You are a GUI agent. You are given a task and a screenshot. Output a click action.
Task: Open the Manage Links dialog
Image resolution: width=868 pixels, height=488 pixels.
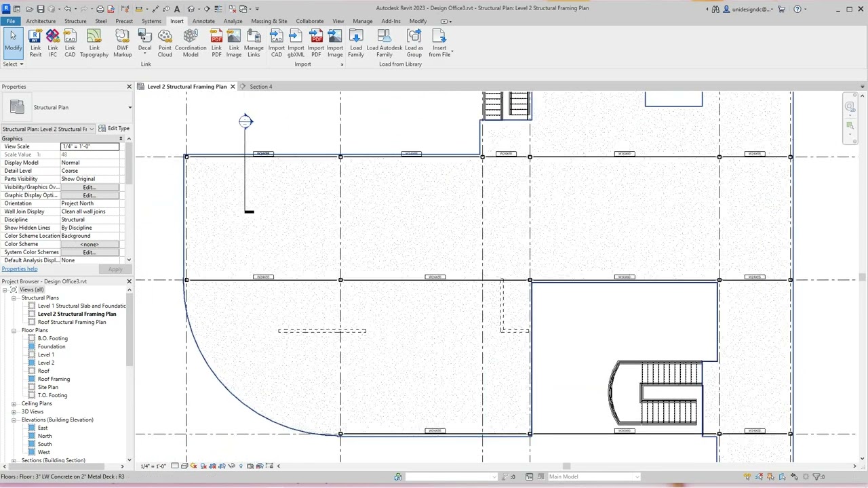254,43
